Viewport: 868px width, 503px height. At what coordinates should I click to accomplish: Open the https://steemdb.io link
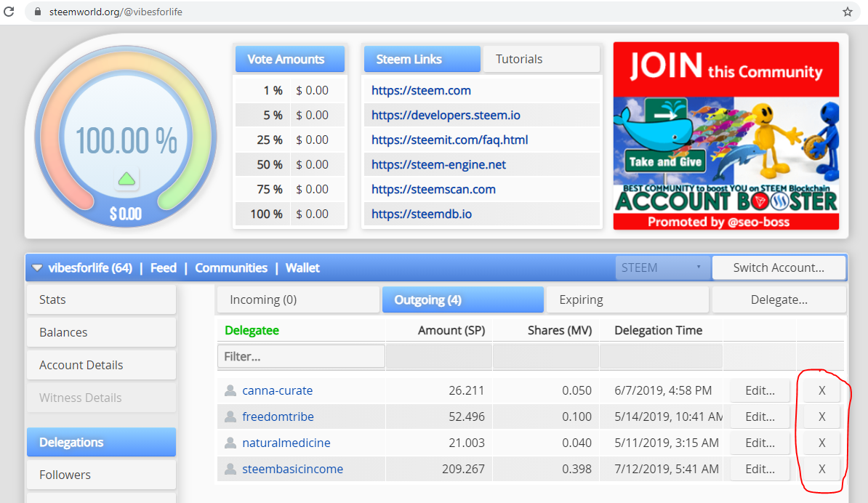click(x=421, y=214)
